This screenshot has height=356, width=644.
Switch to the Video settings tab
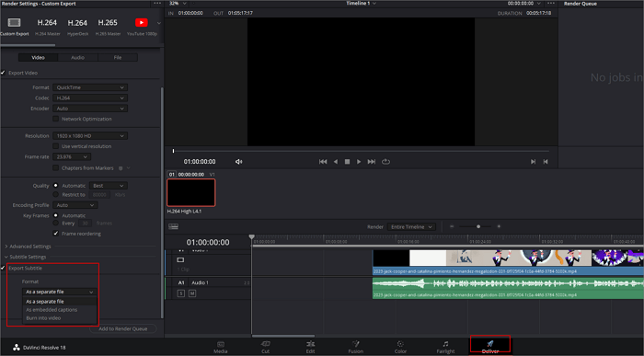point(39,57)
